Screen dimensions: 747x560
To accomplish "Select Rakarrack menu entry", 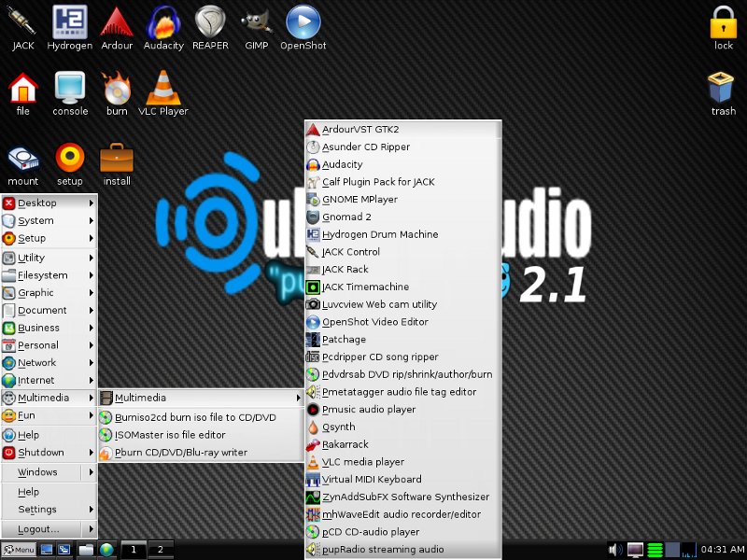I will tap(403, 445).
